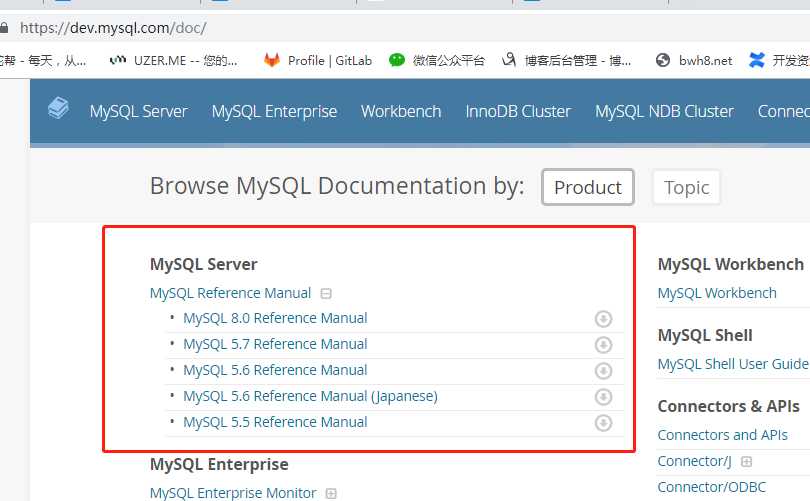Open Connector/ODBC documentation link
This screenshot has height=501, width=810.
712,487
